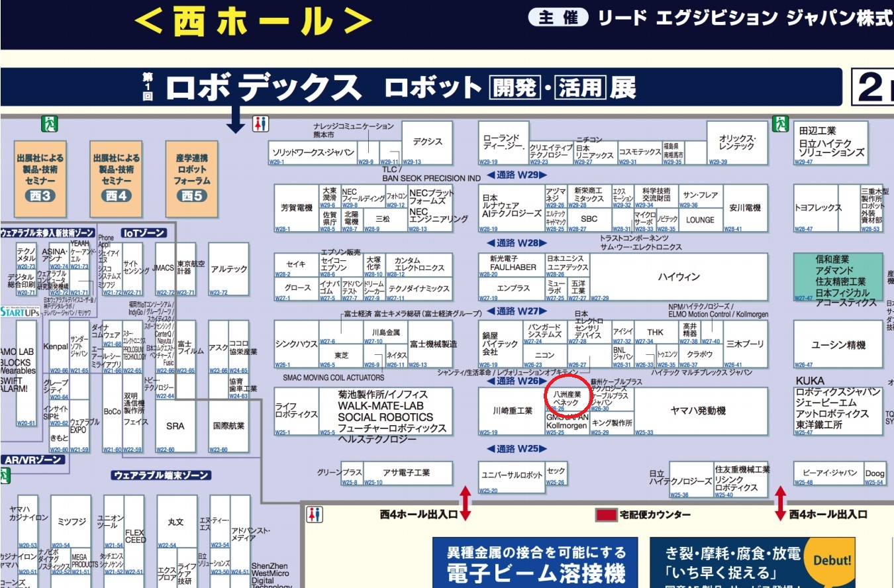Viewport: 894px width, 588px height.
Task: Select the オリックス・レンテック booth
Action: [737, 142]
